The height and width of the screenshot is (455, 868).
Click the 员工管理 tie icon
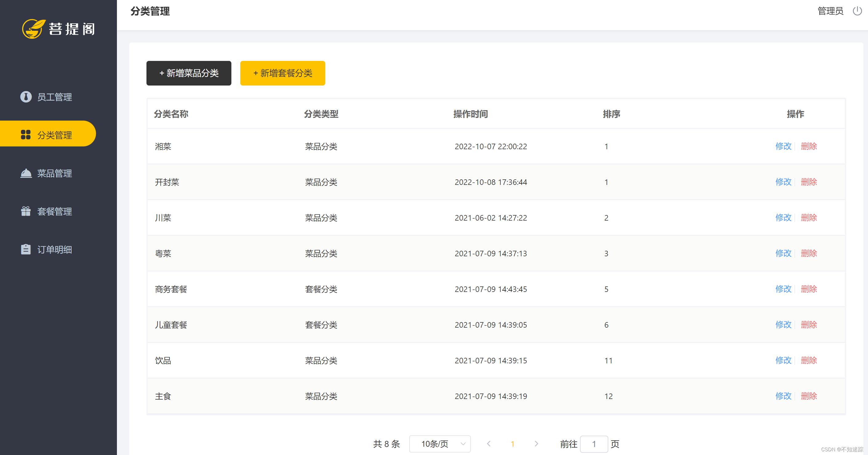[x=26, y=97]
